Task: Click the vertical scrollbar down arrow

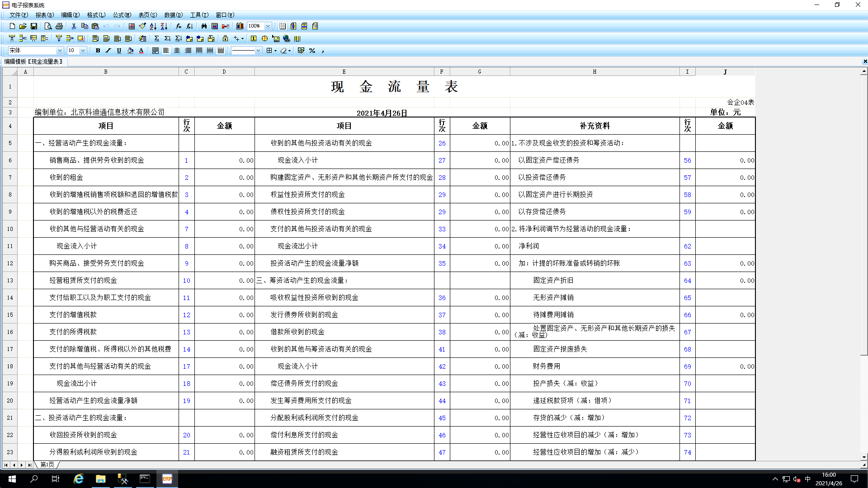Action: 864,457
